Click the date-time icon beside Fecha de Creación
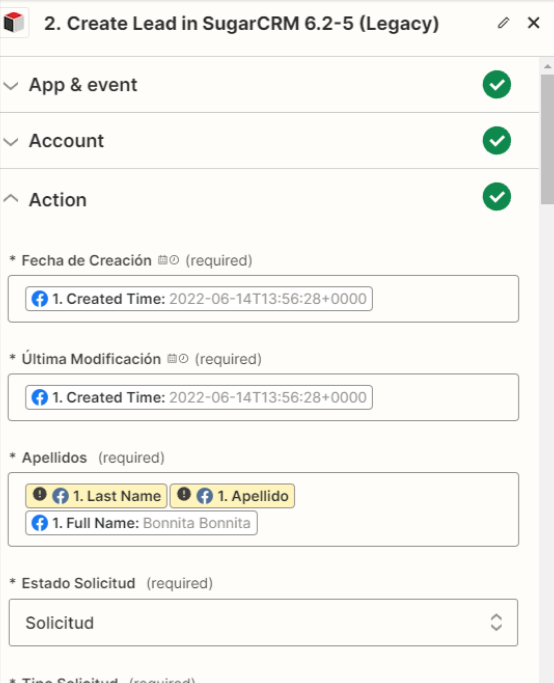Image resolution: width=554 pixels, height=683 pixels. 168,260
